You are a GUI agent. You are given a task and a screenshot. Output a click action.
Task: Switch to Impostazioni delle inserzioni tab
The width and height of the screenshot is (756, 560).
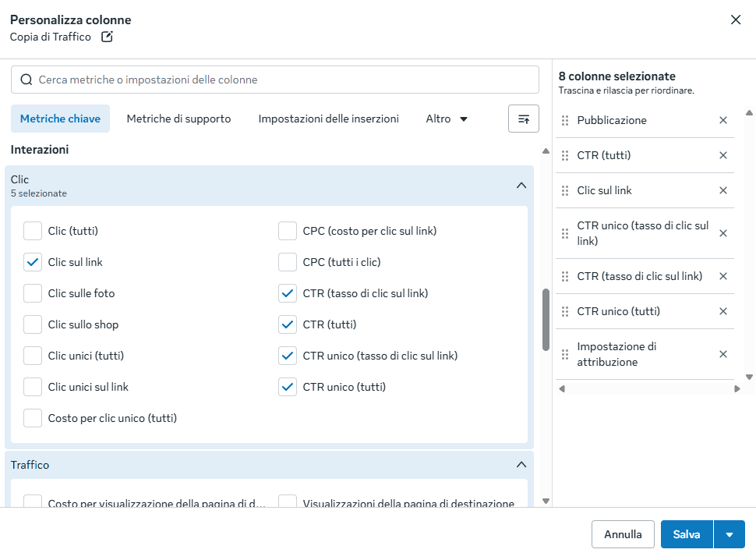pyautogui.click(x=328, y=119)
